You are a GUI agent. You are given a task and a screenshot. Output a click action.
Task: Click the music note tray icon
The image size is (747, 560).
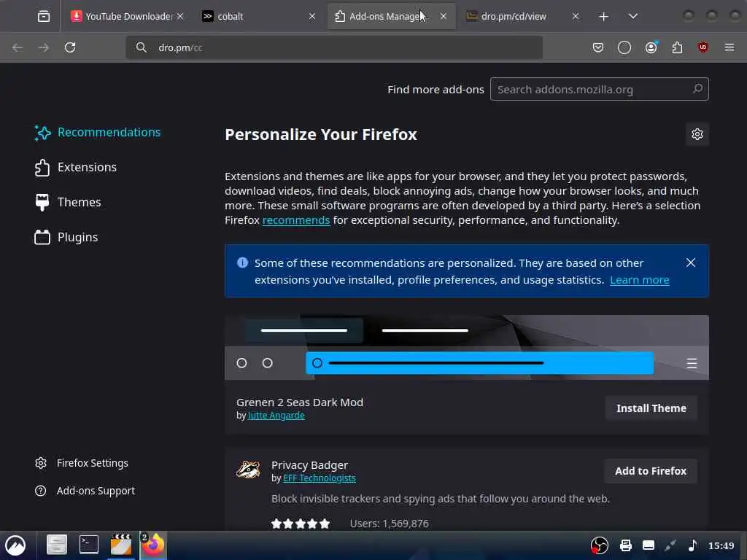pos(693,545)
